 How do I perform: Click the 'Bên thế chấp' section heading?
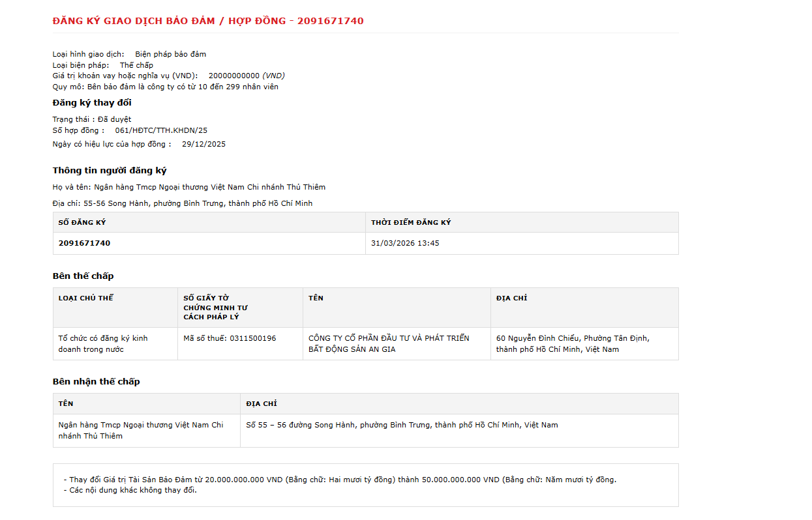pos(83,276)
